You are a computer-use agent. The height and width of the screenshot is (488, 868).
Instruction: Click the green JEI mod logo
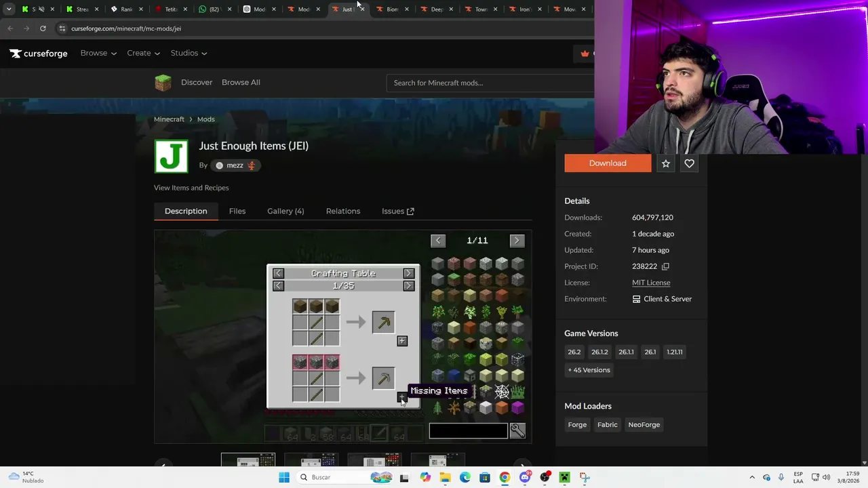point(171,156)
